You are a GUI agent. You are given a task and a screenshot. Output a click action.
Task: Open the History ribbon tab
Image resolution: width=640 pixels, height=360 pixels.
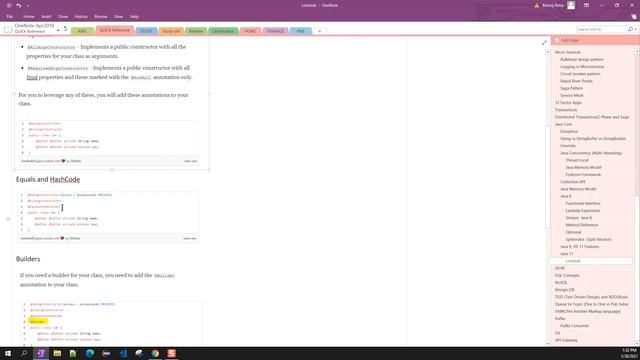pyautogui.click(x=81, y=17)
